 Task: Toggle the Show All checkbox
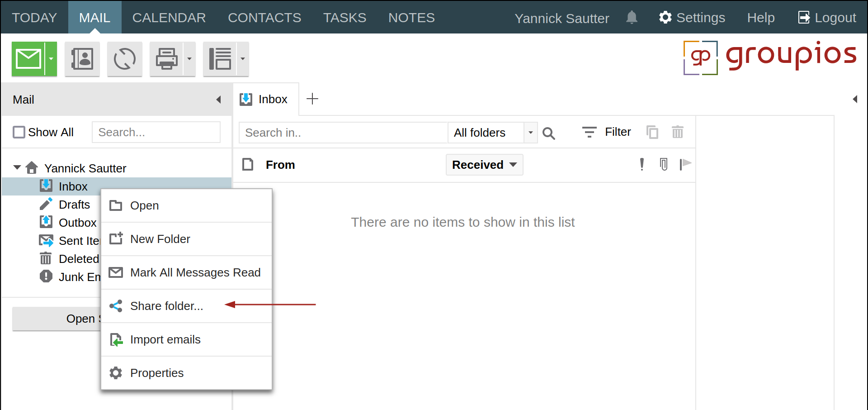click(19, 132)
